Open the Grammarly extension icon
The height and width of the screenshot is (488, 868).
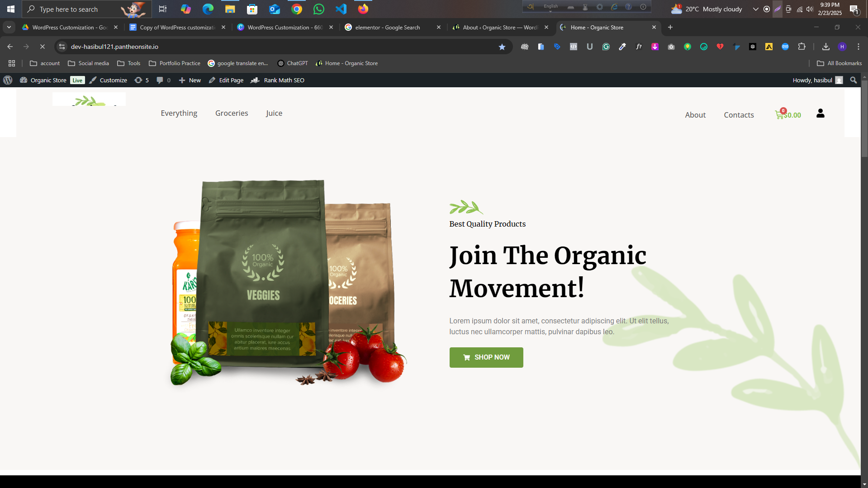606,47
